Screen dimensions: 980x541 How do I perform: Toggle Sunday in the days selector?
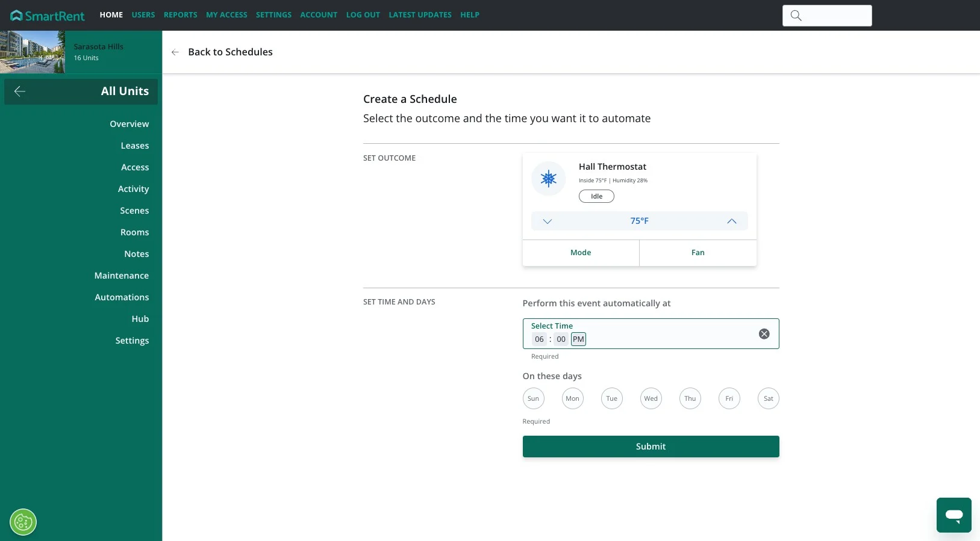(533, 398)
